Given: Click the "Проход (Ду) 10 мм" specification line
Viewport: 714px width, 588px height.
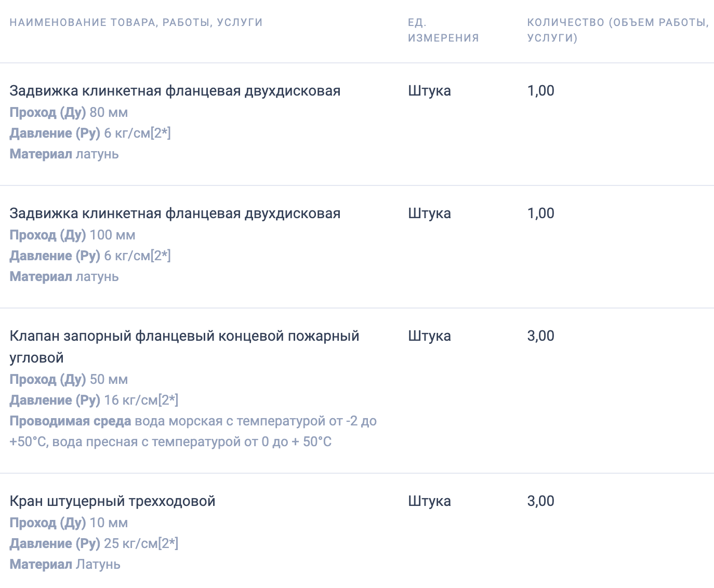Looking at the screenshot, I should click(x=69, y=523).
